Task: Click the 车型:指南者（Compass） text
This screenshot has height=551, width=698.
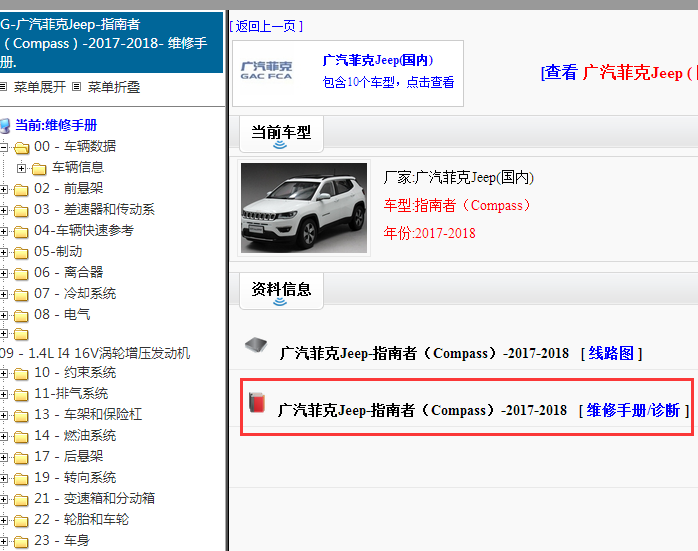Action: pyautogui.click(x=457, y=206)
